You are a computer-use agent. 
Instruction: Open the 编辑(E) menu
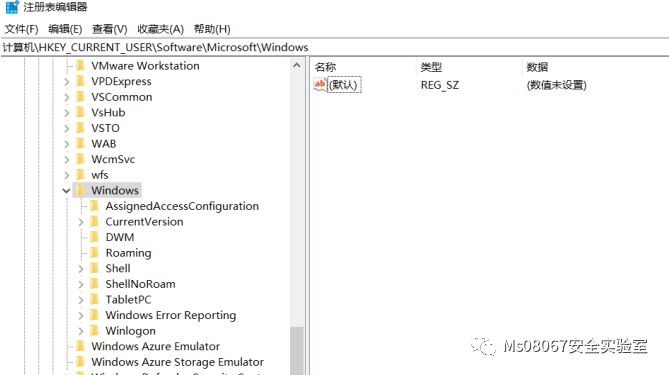tap(65, 29)
